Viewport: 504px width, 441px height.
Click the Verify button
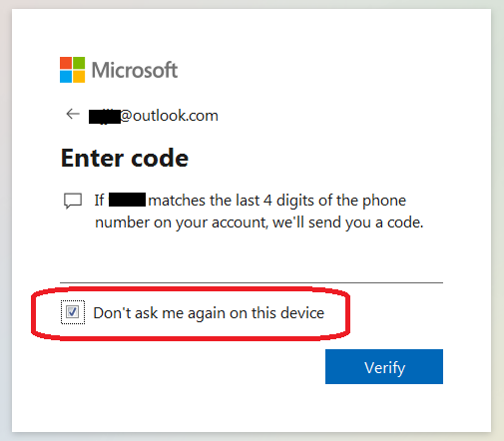[x=384, y=366]
